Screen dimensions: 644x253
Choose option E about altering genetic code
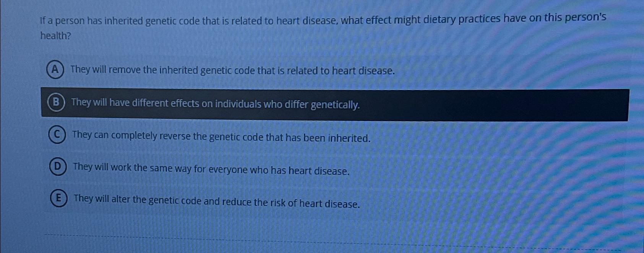pyautogui.click(x=216, y=203)
